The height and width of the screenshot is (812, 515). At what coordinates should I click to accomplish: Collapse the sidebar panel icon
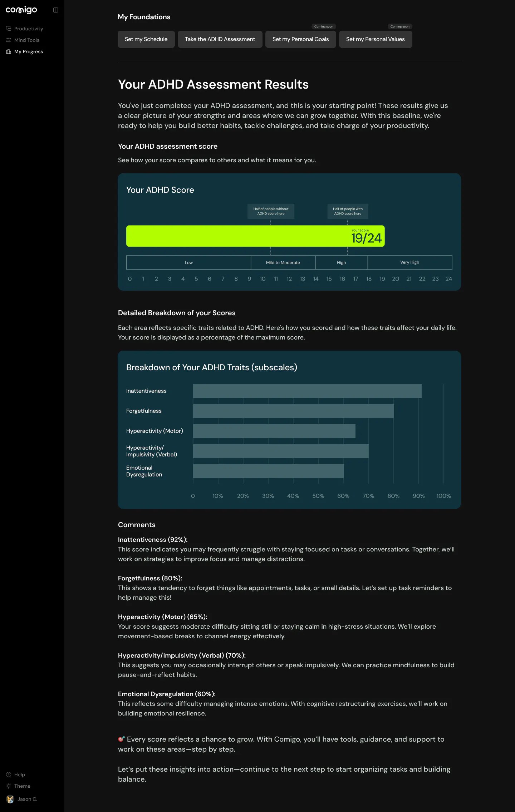(x=56, y=10)
